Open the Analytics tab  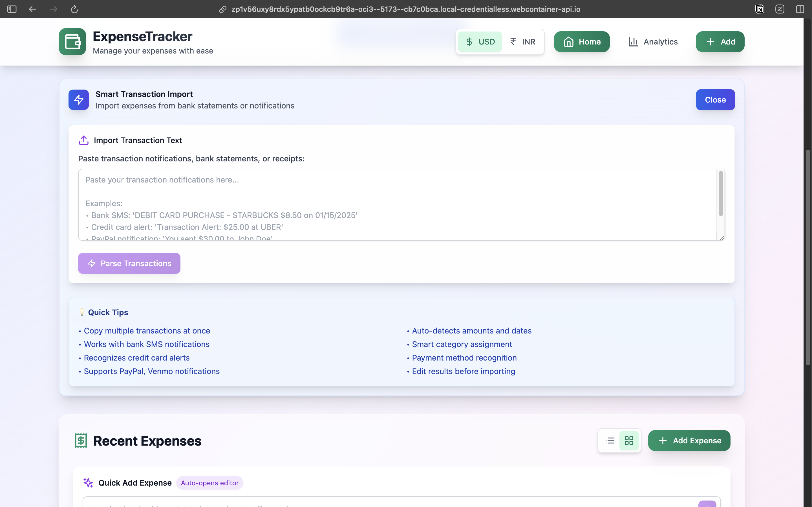653,42
